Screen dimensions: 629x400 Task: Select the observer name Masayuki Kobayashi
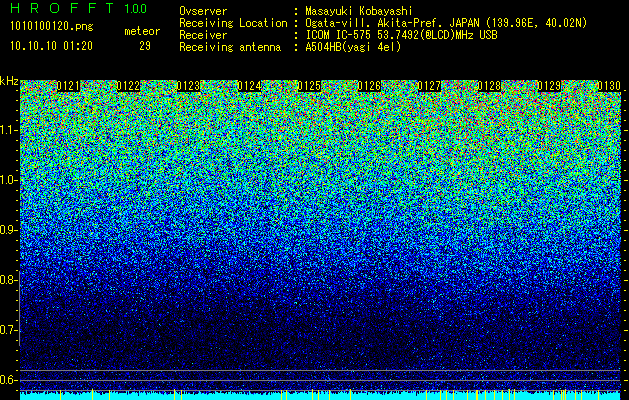tap(359, 11)
